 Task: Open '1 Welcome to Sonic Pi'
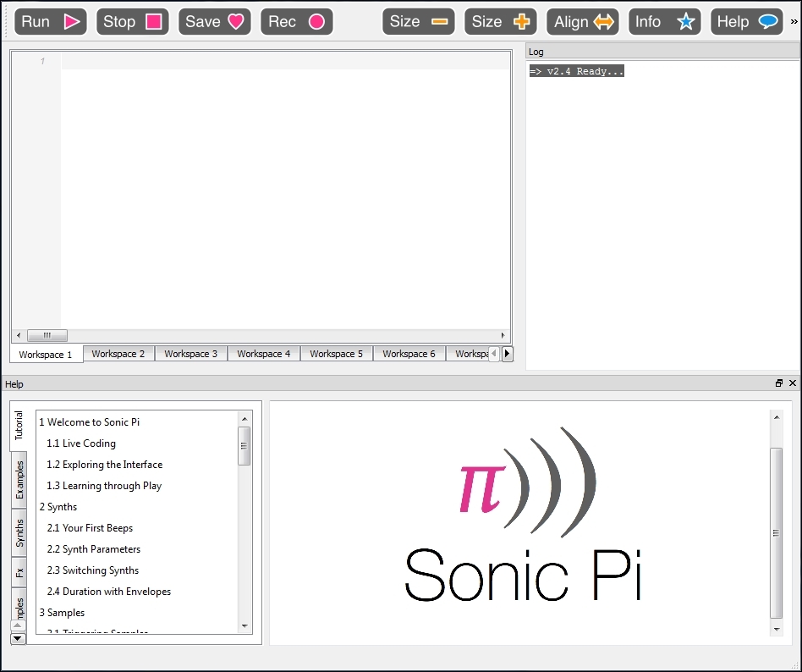coord(89,422)
